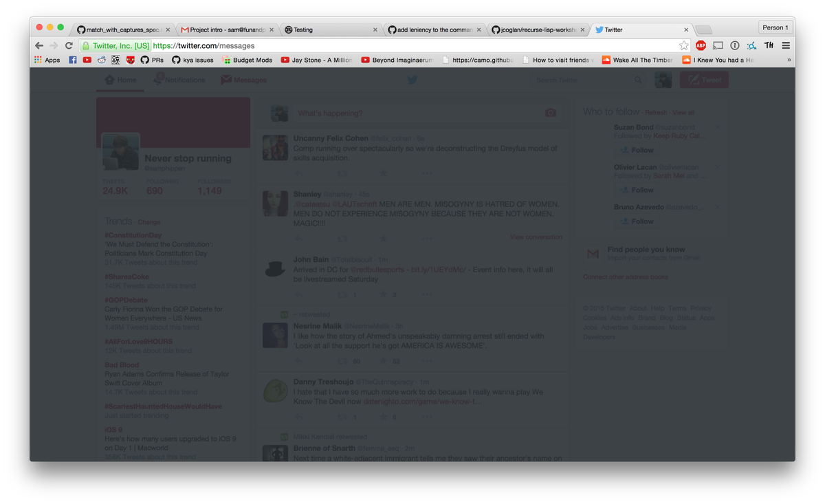The height and width of the screenshot is (504, 825).
Task: Reply to Shanley's tweet
Action: pyautogui.click(x=298, y=239)
